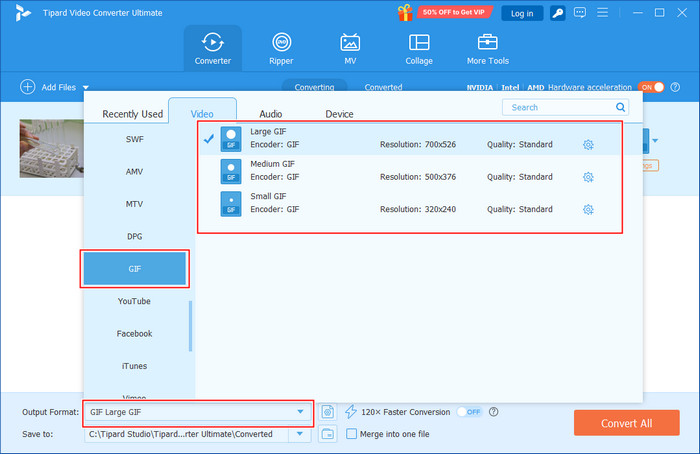This screenshot has height=454, width=700.
Task: Select DPG format in list
Action: [135, 236]
